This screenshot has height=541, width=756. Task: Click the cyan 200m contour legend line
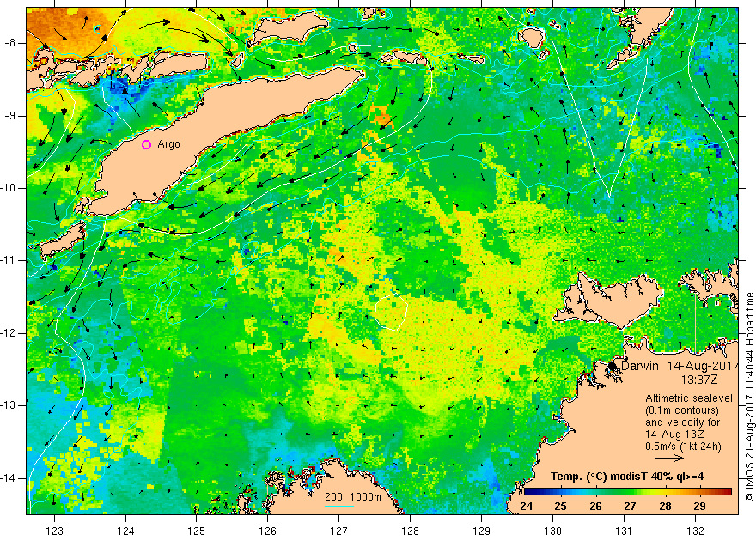point(339,506)
